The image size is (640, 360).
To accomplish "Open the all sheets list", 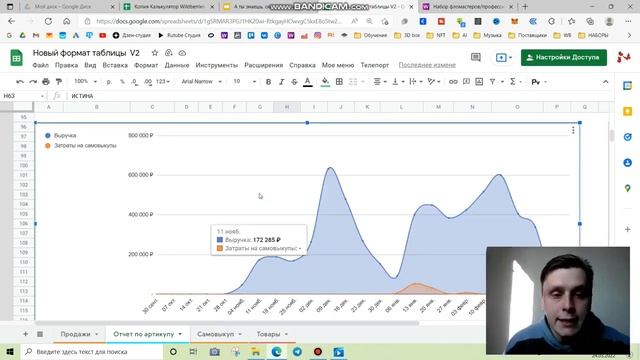I will [x=40, y=334].
